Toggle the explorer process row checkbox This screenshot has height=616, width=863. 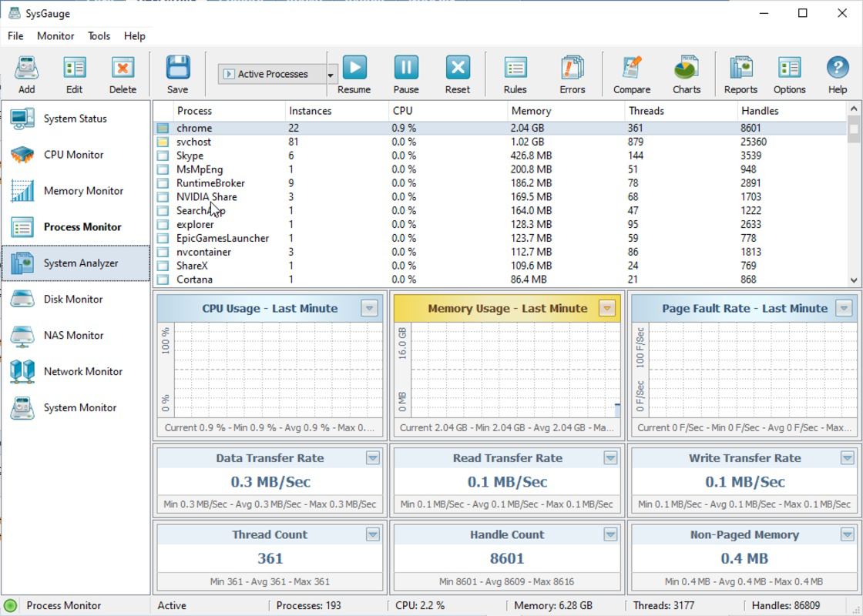(x=163, y=224)
